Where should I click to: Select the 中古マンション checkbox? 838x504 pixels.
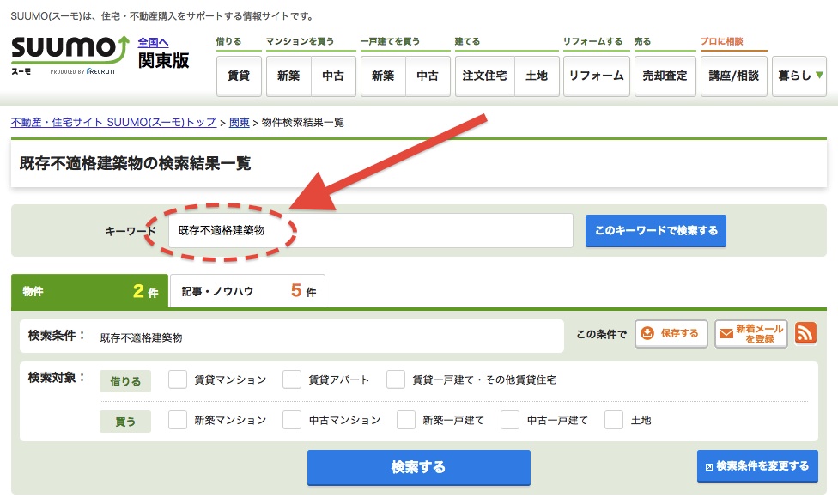pos(292,420)
